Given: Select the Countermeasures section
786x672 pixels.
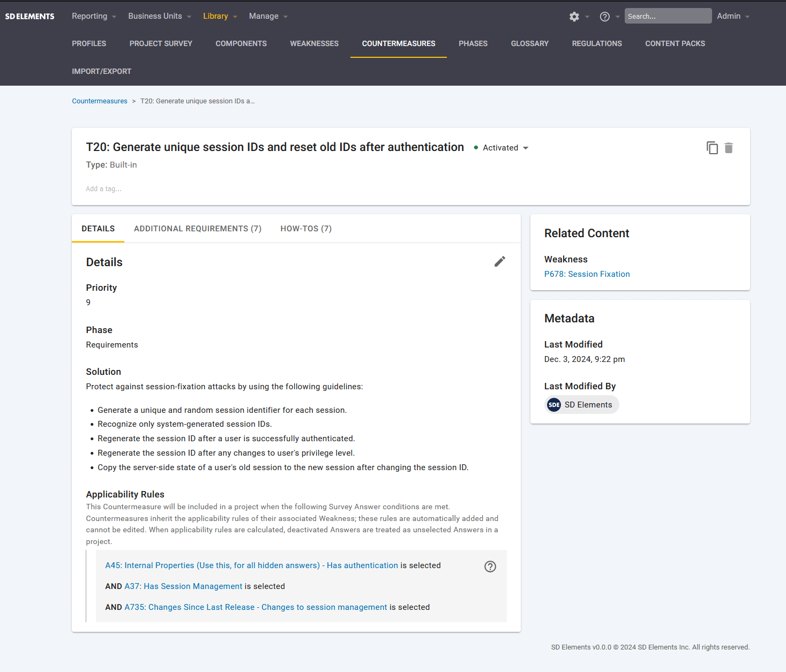Looking at the screenshot, I should click(x=399, y=43).
